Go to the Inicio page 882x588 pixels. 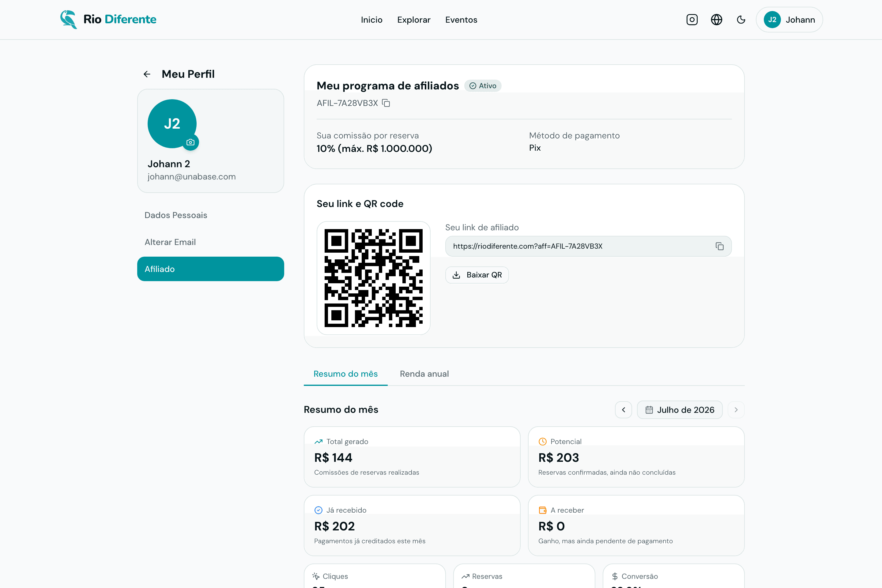pyautogui.click(x=371, y=20)
